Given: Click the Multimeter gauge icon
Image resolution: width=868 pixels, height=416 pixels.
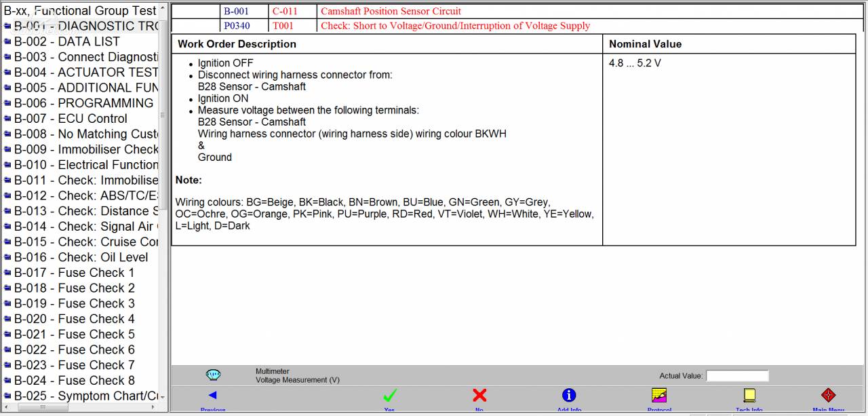Looking at the screenshot, I should [x=213, y=375].
